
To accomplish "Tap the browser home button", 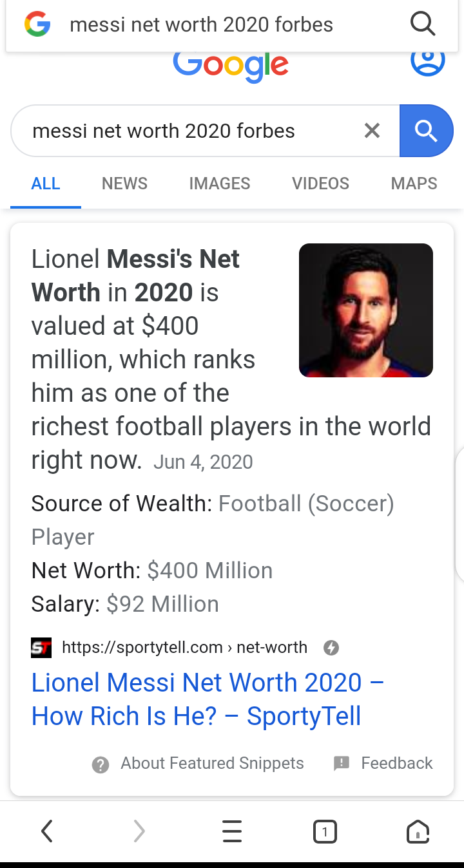I will [x=418, y=831].
